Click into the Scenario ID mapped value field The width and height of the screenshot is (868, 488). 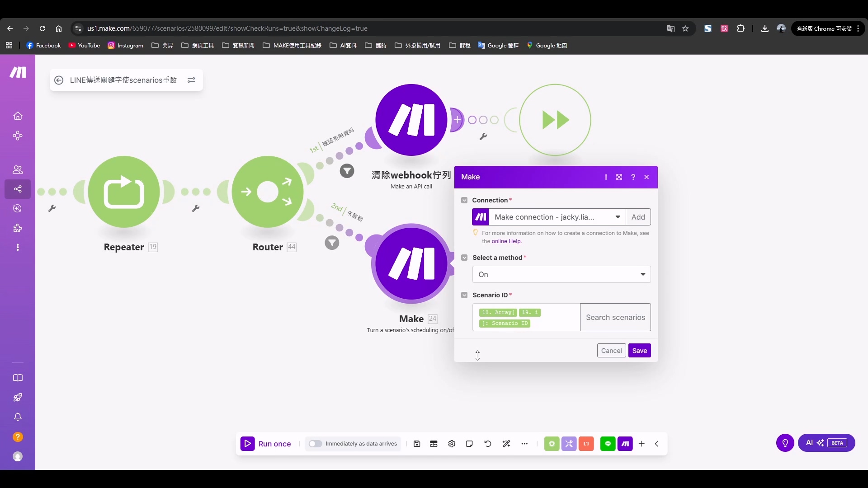(526, 317)
